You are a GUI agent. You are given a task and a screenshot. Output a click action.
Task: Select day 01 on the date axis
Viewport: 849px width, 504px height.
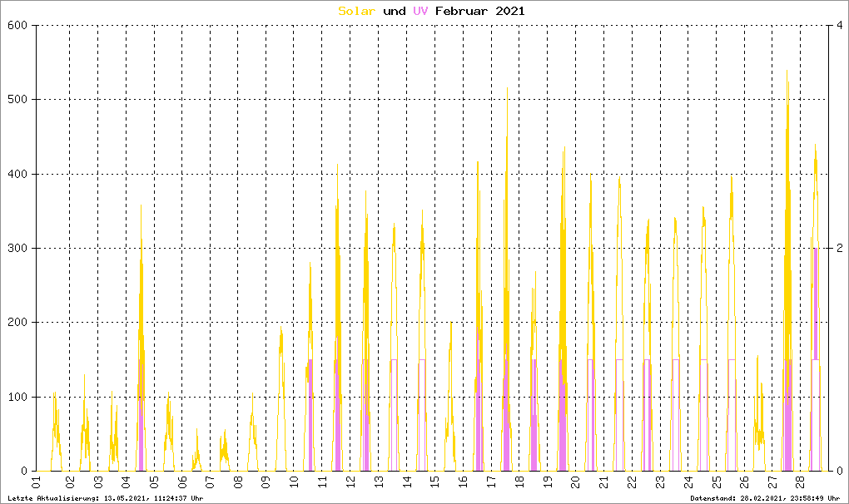37,482
